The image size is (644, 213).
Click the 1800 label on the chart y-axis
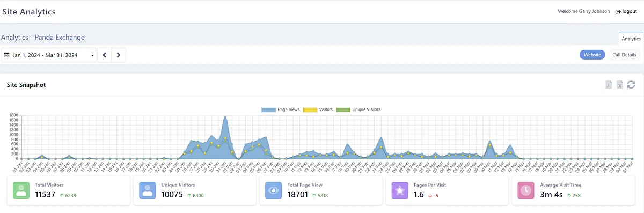[x=14, y=115]
